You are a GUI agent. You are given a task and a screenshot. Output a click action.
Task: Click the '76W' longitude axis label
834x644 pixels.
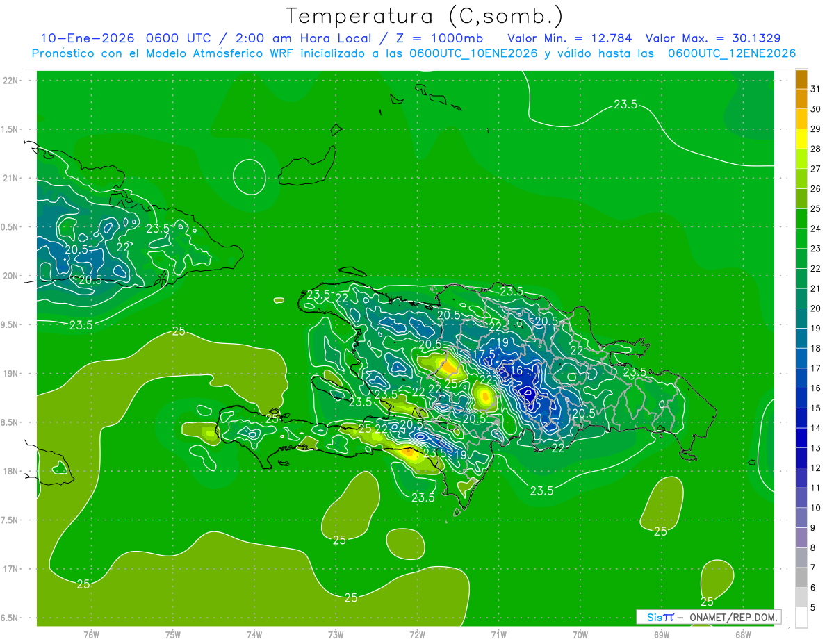point(91,635)
